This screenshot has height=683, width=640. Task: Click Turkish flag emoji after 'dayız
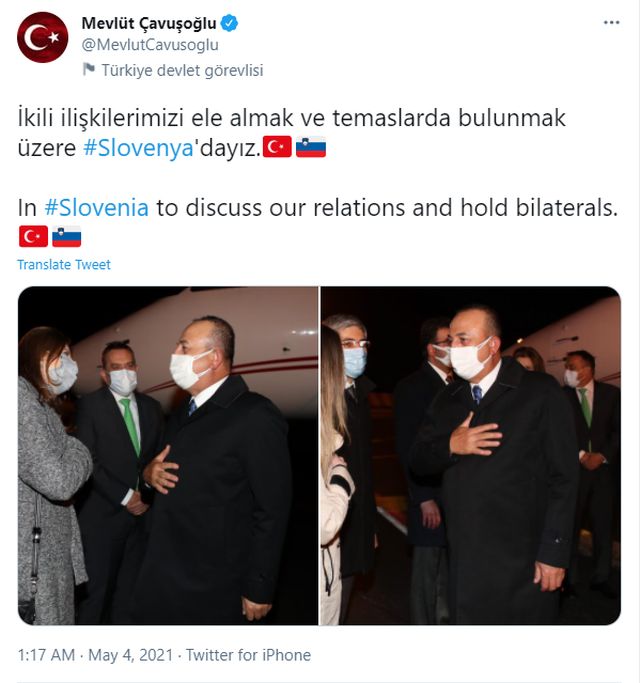click(277, 147)
